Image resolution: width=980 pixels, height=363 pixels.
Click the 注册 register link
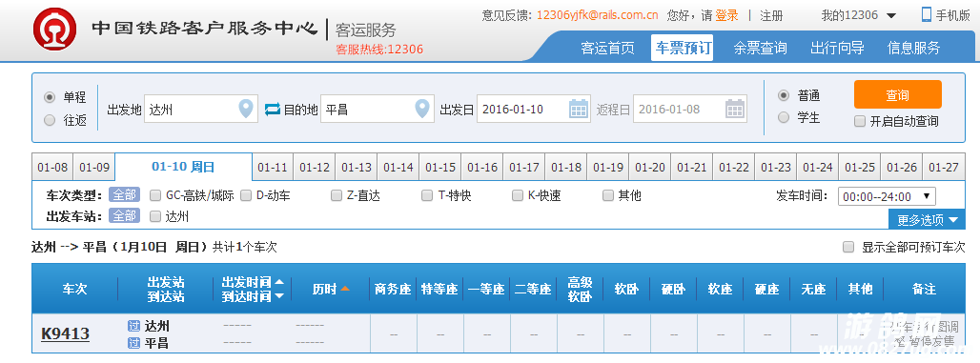(x=771, y=15)
